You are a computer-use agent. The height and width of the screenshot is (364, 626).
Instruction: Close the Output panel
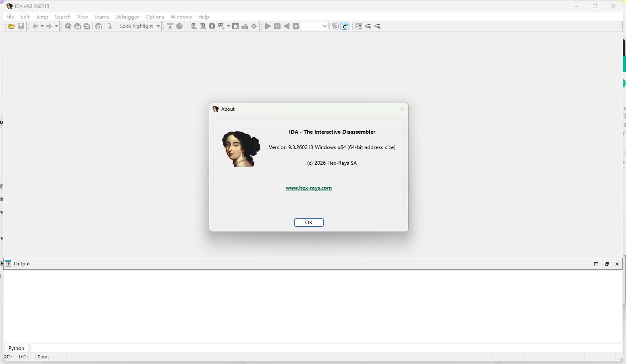coord(617,264)
